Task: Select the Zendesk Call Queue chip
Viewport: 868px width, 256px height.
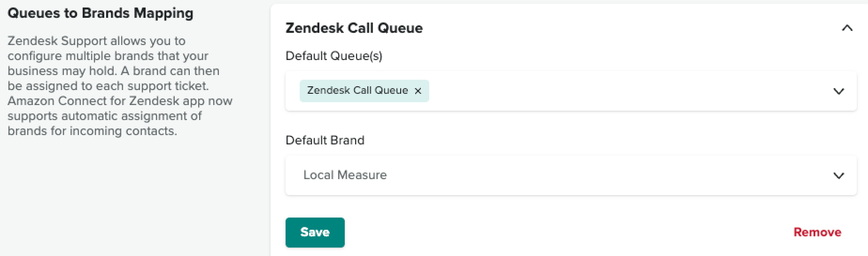Action: (364, 91)
